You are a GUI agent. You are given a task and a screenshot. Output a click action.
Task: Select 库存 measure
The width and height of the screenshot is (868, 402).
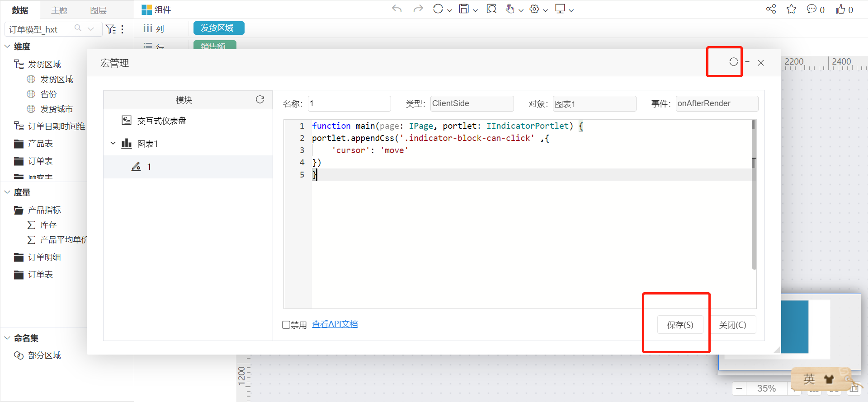click(48, 224)
